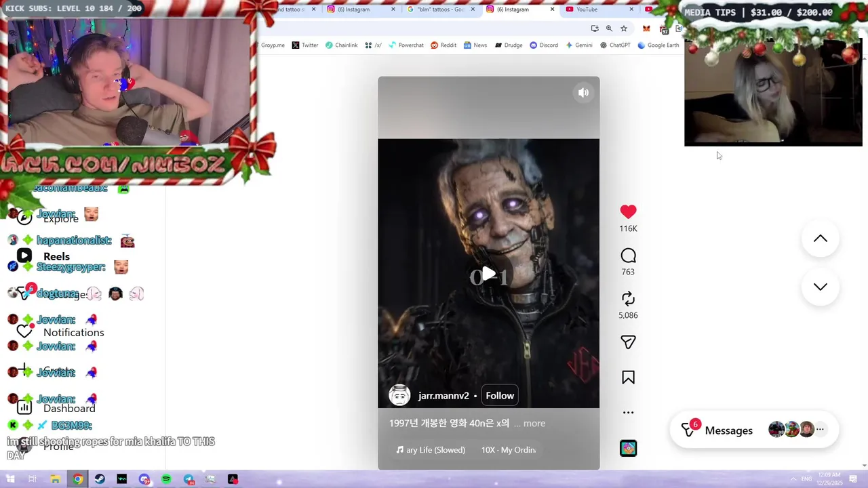Screen dimensions: 868x488
Task: Save the reel with the bookmark icon
Action: point(628,378)
